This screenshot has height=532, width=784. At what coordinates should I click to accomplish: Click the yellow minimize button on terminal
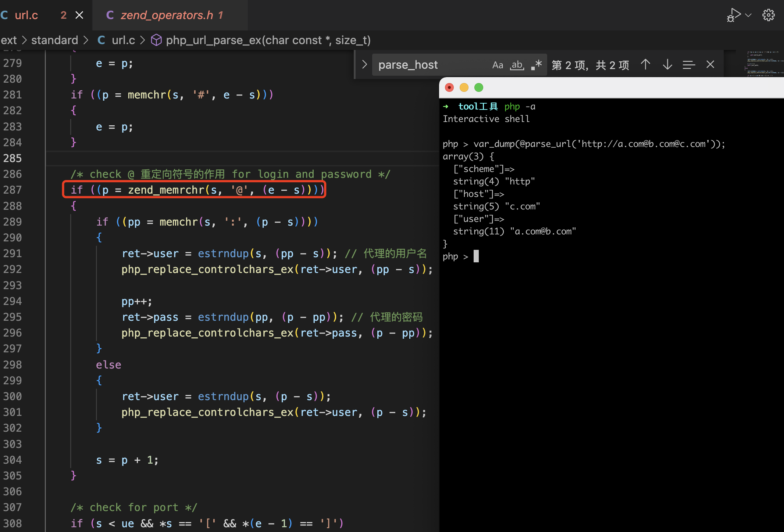coord(464,87)
